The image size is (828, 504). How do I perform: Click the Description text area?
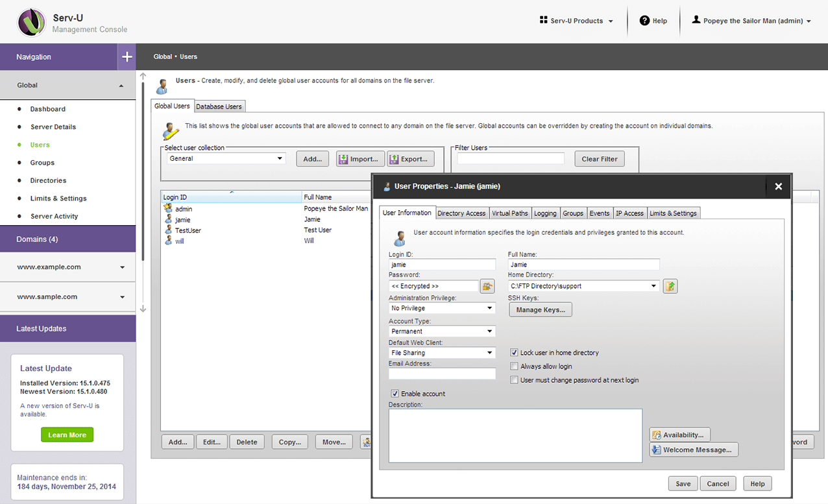pyautogui.click(x=515, y=435)
